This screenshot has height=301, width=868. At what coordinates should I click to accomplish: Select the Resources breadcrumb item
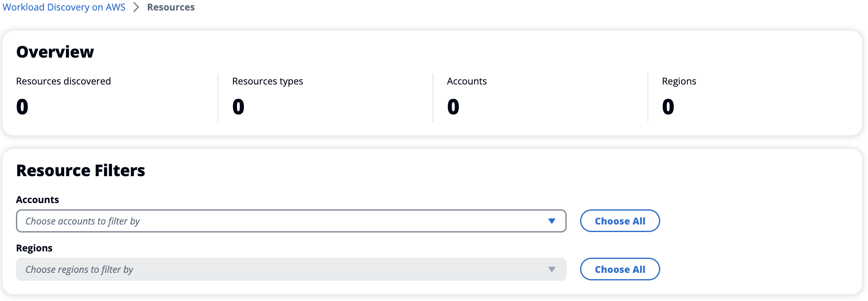pos(171,8)
